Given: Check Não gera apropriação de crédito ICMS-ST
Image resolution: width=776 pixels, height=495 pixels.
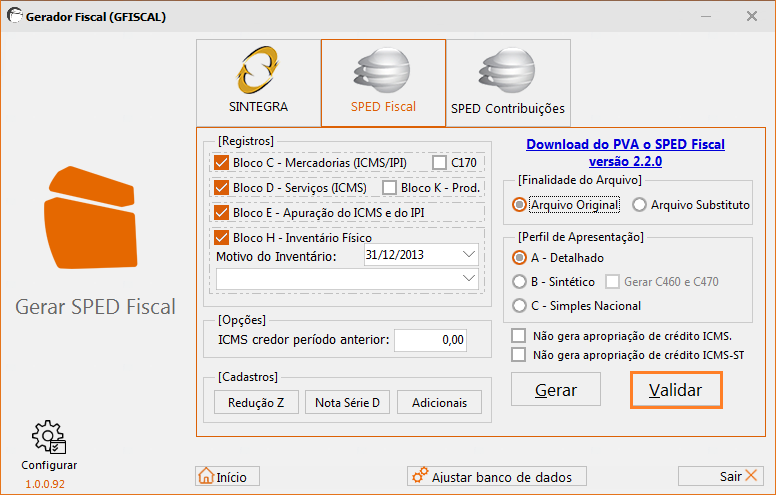Looking at the screenshot, I should click(x=519, y=354).
